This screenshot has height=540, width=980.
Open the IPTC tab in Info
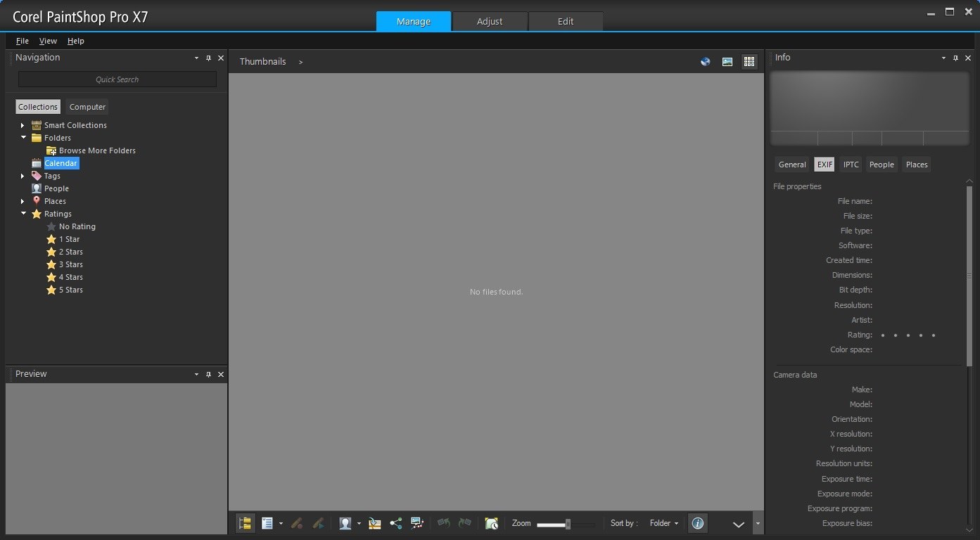[851, 165]
